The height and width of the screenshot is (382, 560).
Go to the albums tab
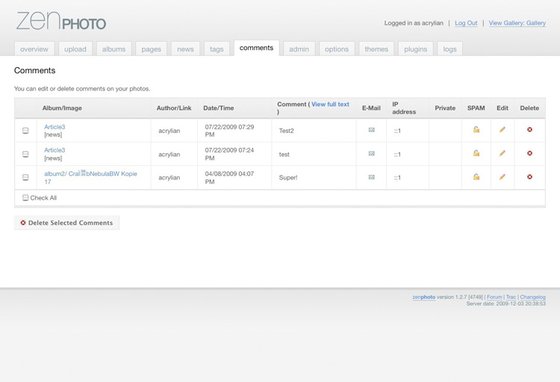[114, 49]
